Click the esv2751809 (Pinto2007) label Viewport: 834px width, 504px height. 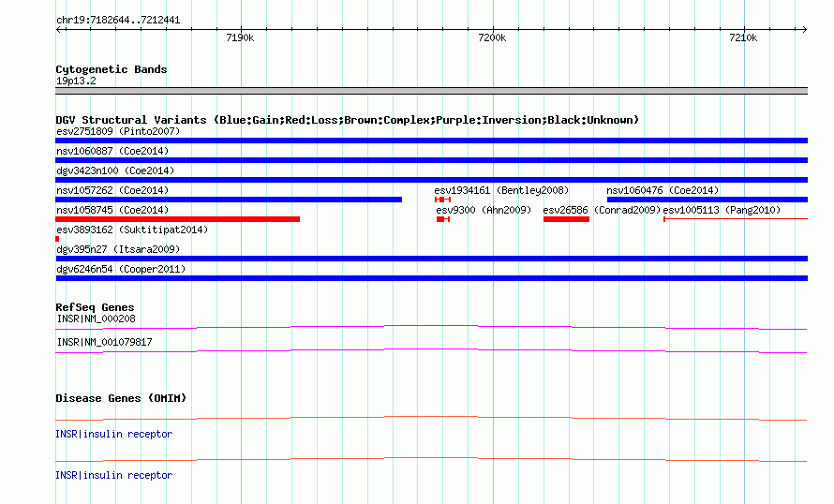pos(118,131)
